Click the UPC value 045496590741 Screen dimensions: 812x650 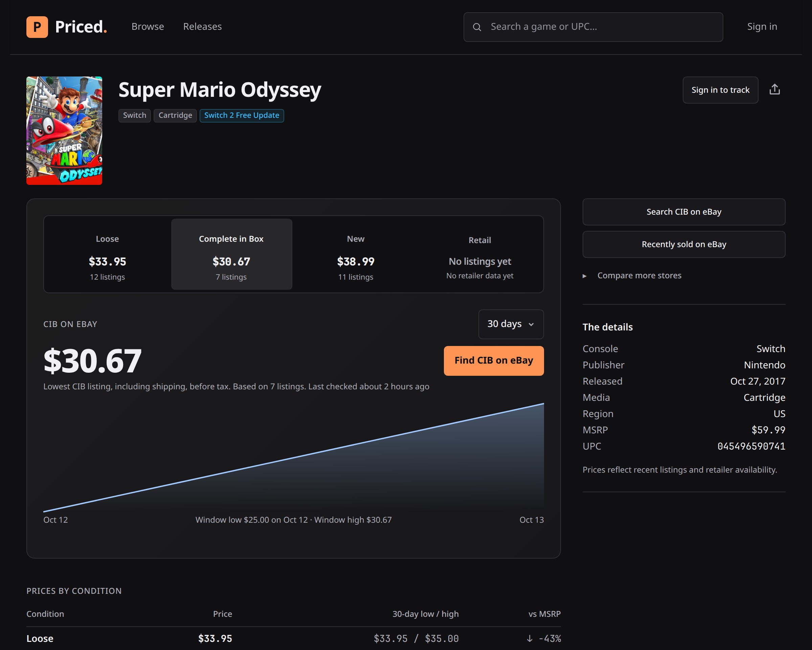[751, 447]
